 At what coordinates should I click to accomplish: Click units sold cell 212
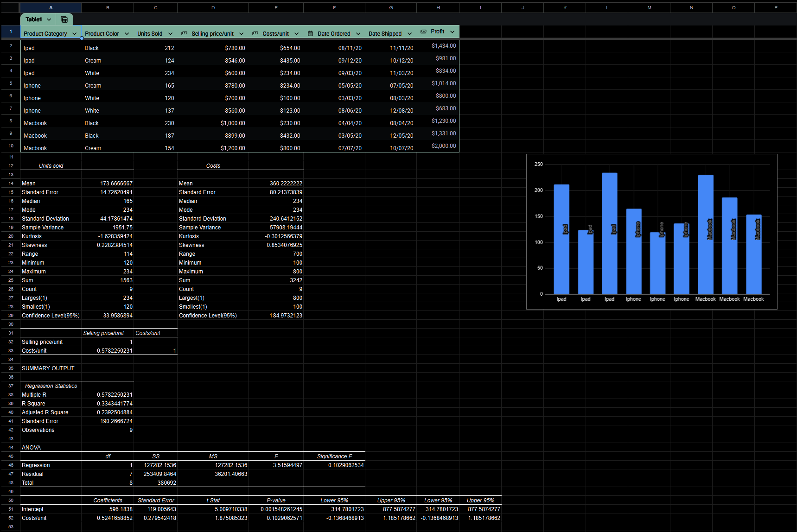[x=169, y=48]
